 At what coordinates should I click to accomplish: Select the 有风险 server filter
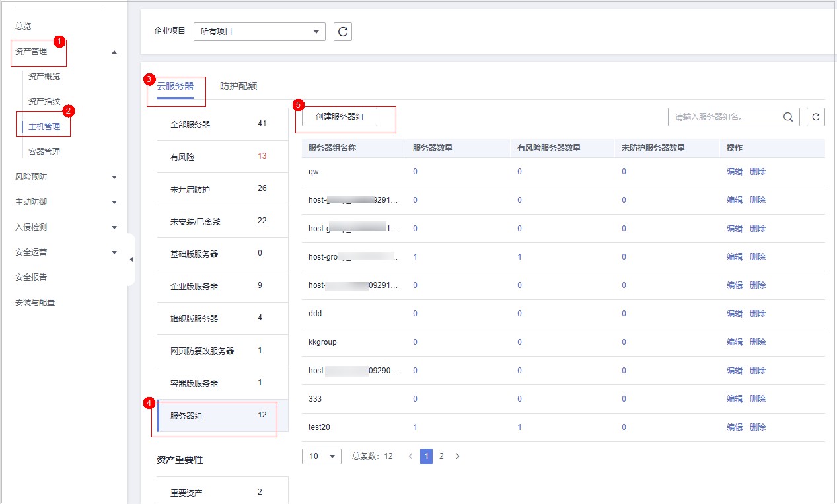pyautogui.click(x=222, y=157)
